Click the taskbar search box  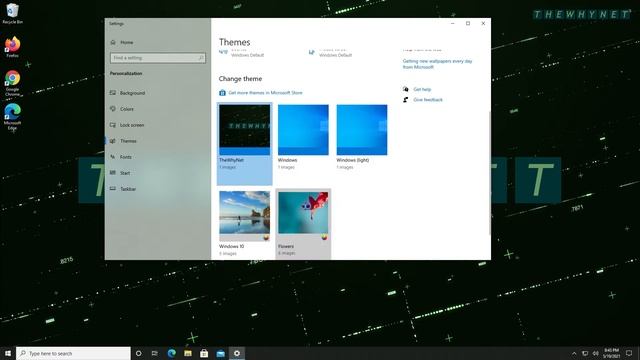73,353
